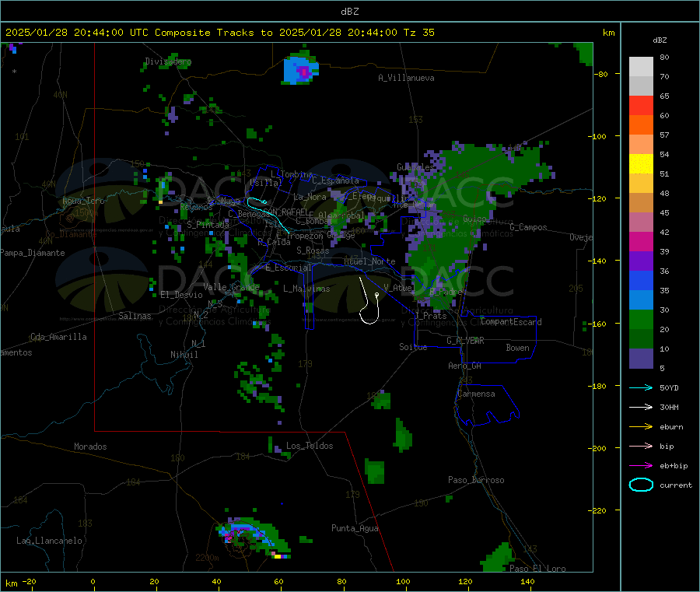Screen dimensions: 700x592
Task: Click the blue-purple storm cell near A_Villanueva
Action: [301, 70]
